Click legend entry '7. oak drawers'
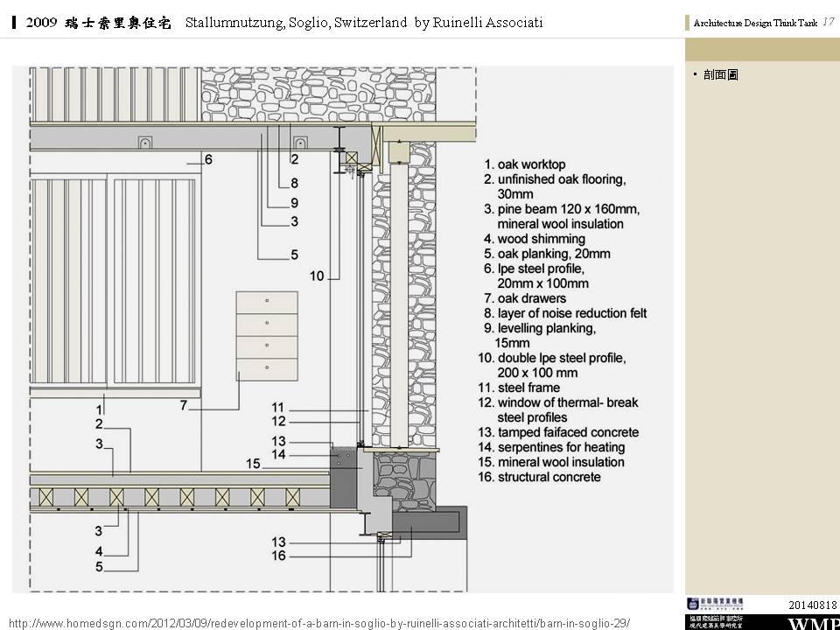This screenshot has width=840, height=630. (524, 298)
